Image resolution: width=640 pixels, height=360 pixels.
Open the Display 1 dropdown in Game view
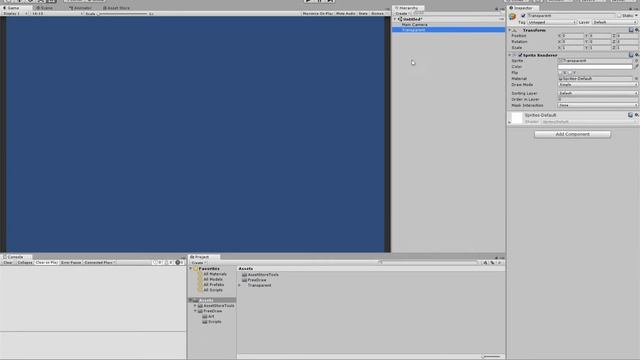(15, 13)
